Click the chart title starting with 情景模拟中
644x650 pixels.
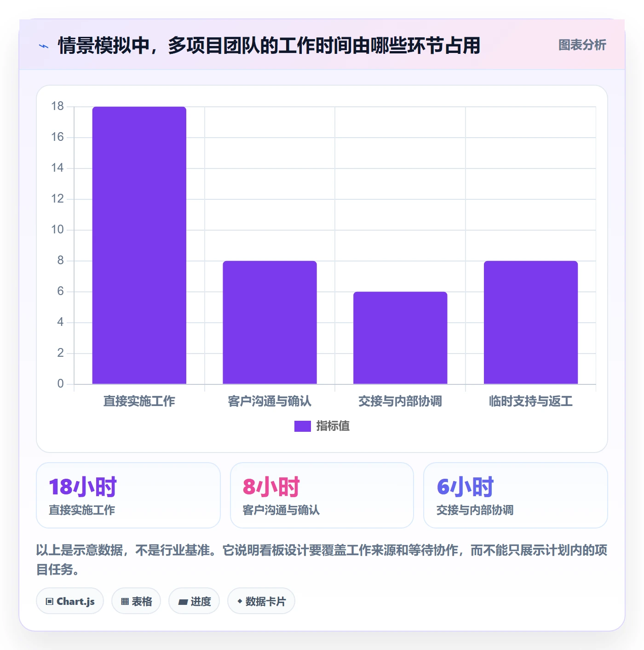click(x=269, y=46)
